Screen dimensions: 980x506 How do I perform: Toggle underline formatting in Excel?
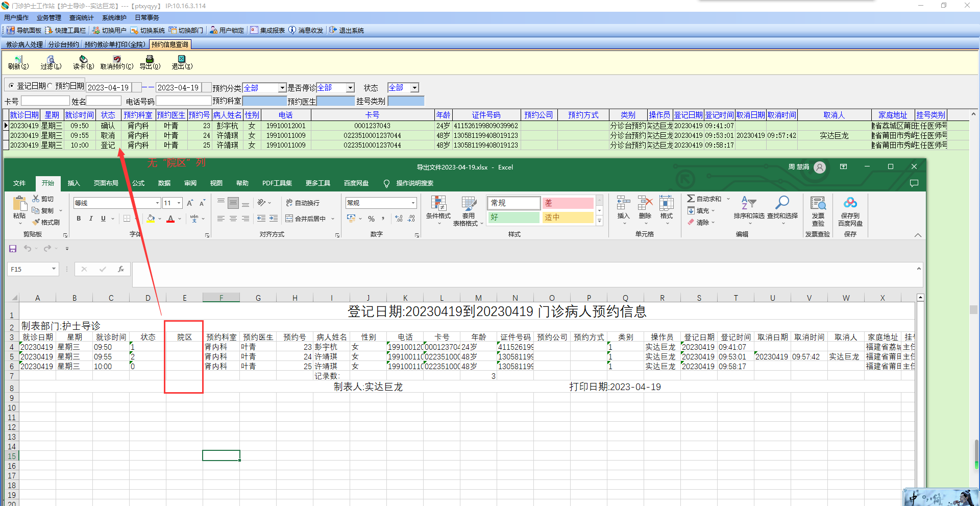[103, 219]
